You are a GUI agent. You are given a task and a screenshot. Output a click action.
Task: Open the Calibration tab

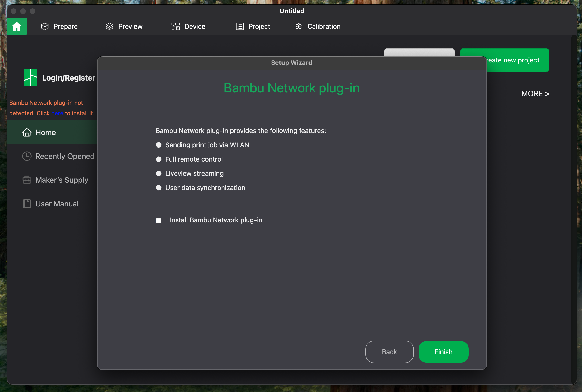[x=324, y=26]
